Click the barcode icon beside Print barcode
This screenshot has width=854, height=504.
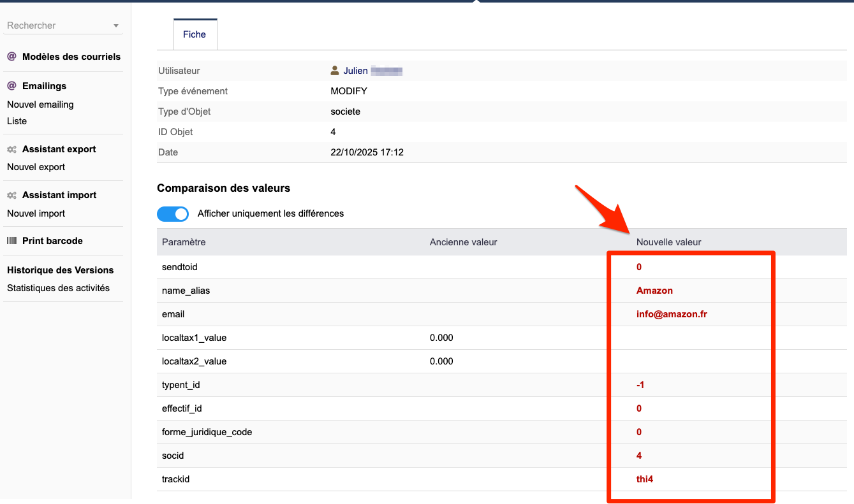coord(11,241)
